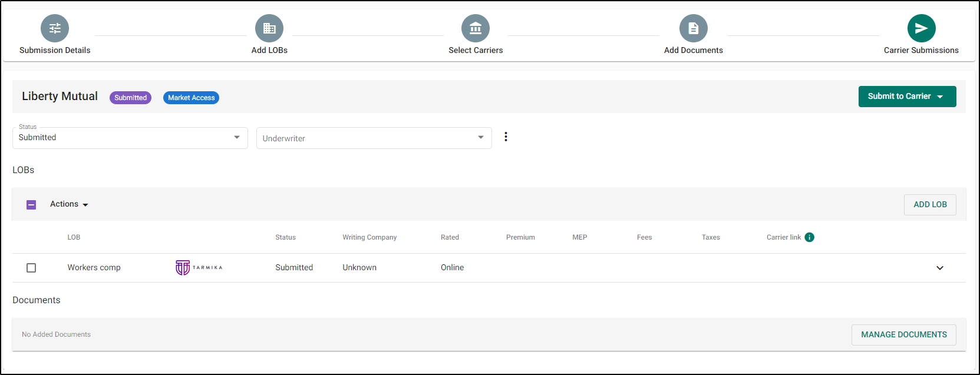Click the ADD LOB button
The width and height of the screenshot is (980, 375).
pos(930,205)
